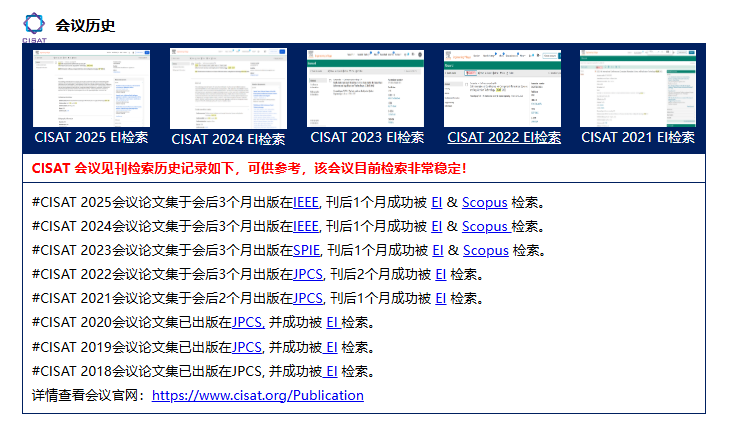
Task: Open the CISAT 2024 EI检索 screenshot thumbnail
Action: (228, 88)
